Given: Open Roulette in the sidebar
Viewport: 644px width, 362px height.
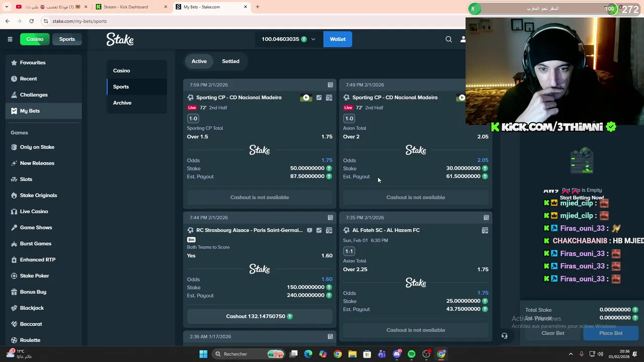Looking at the screenshot, I should pyautogui.click(x=43, y=340).
